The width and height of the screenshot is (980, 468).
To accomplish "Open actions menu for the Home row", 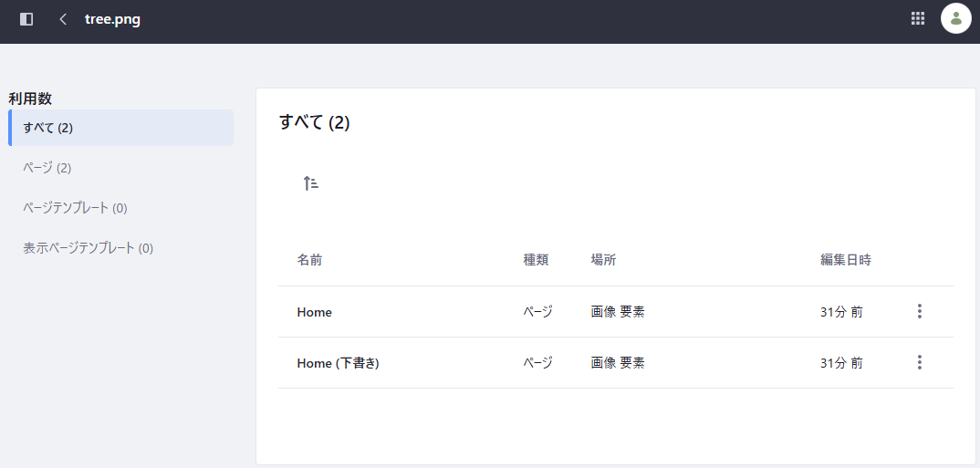I will click(919, 312).
